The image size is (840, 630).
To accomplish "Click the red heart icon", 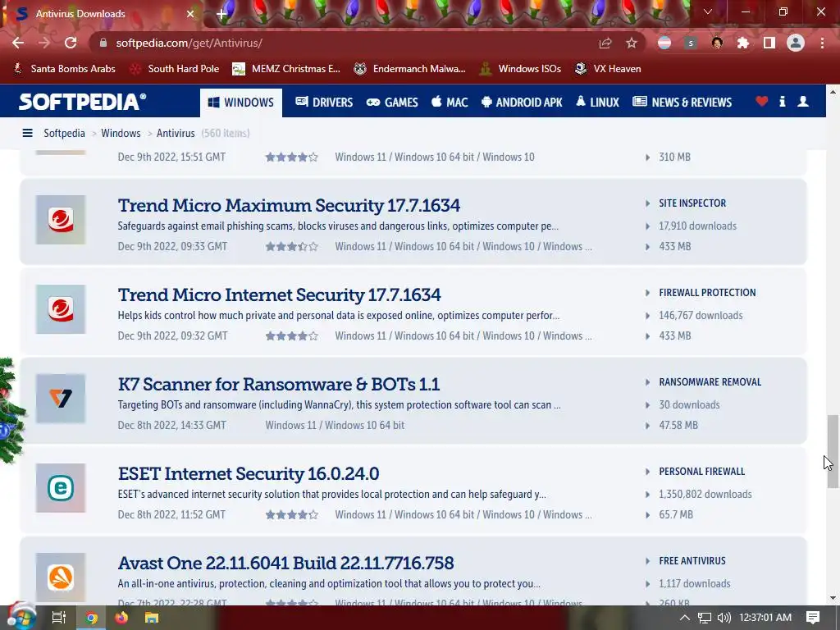I will click(762, 101).
